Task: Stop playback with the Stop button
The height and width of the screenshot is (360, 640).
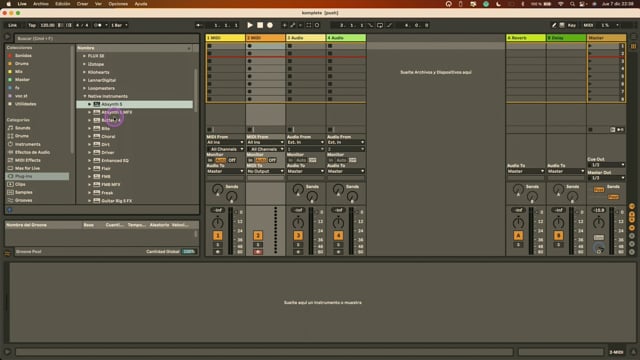Action: click(x=260, y=25)
